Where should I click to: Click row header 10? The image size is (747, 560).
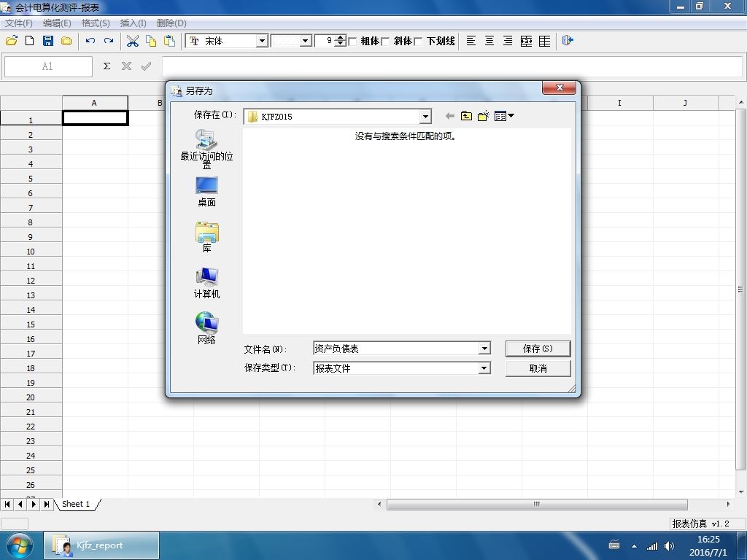(31, 252)
